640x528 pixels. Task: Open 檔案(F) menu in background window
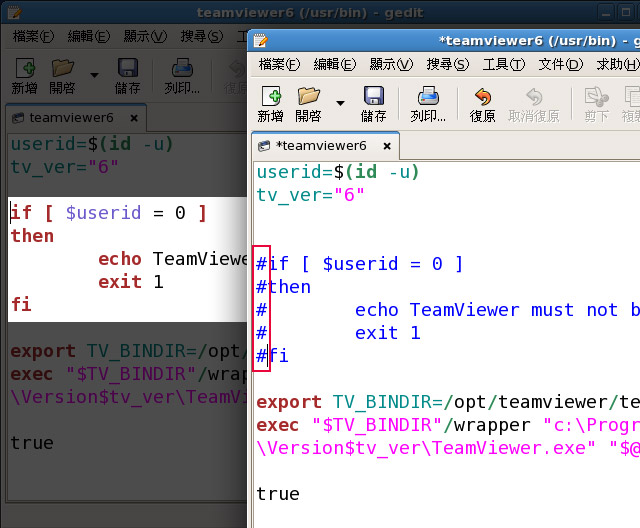[33, 37]
